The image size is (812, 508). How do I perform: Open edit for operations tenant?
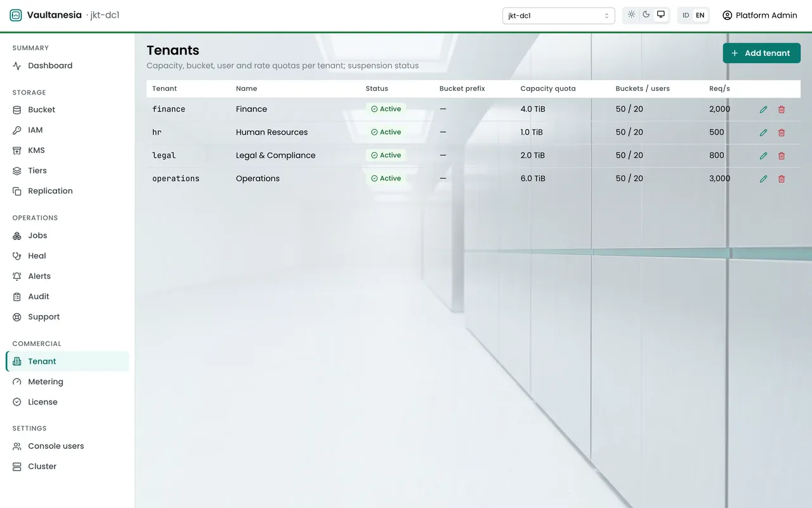pyautogui.click(x=763, y=179)
